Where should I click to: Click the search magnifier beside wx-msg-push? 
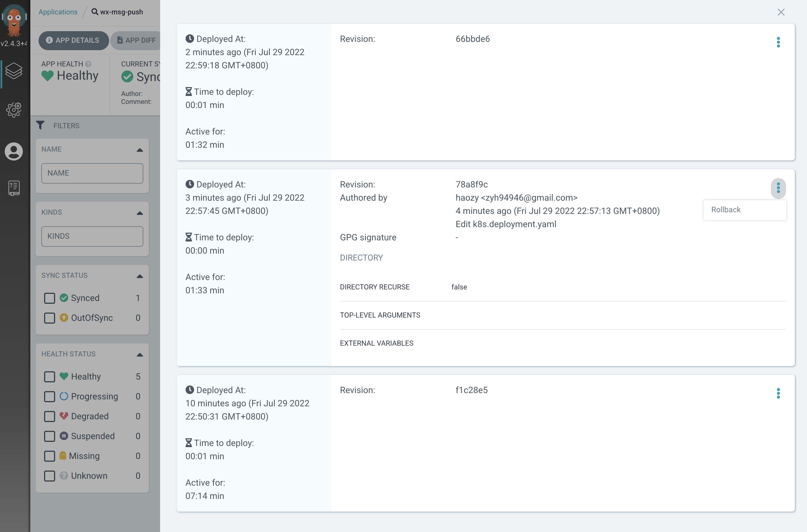(x=95, y=12)
